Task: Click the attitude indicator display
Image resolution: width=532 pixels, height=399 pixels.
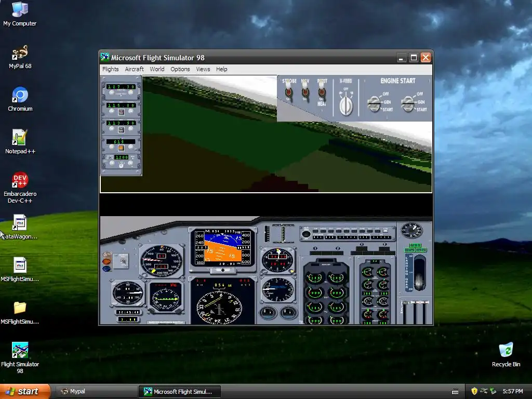Action: [222, 249]
